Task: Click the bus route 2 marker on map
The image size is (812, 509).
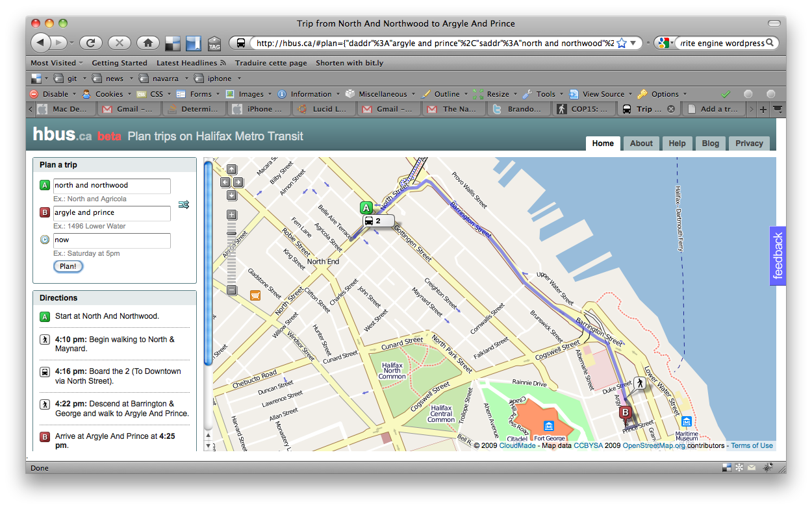Action: (379, 221)
